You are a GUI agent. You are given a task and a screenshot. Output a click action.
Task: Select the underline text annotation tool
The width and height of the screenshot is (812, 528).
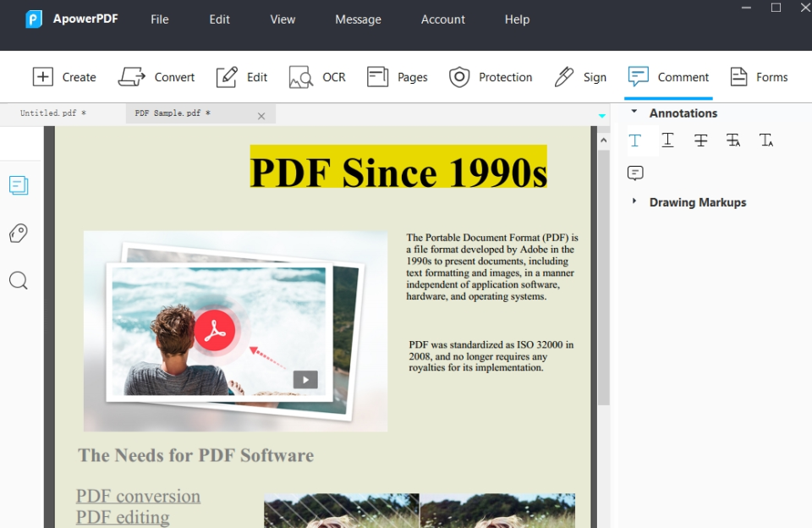click(x=667, y=140)
